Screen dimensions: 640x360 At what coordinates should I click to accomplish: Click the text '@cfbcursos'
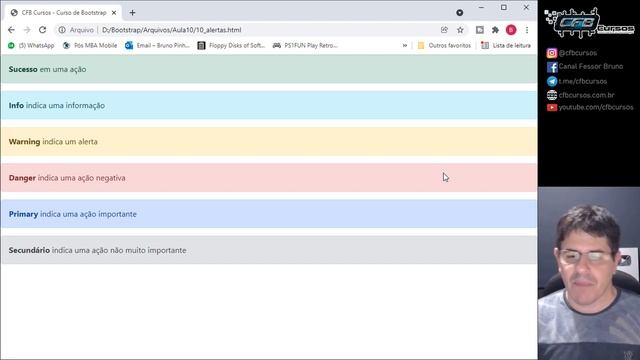(x=578, y=53)
